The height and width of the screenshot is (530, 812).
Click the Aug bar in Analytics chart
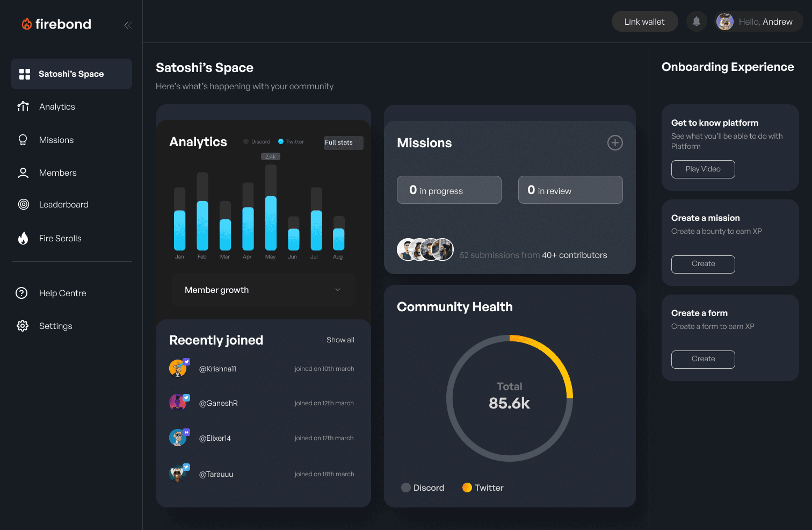[x=339, y=233]
